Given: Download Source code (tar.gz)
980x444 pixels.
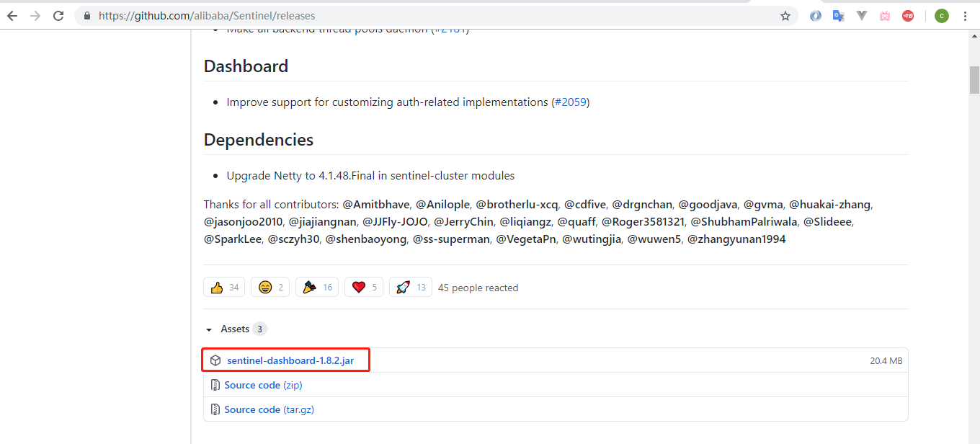Looking at the screenshot, I should point(269,409).
